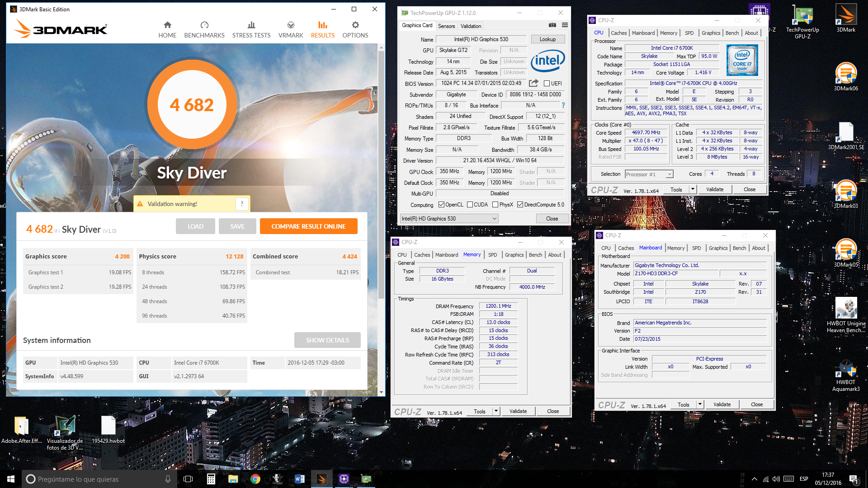The width and height of the screenshot is (868, 488).
Task: Open Chrome from the taskbar
Action: [255, 479]
